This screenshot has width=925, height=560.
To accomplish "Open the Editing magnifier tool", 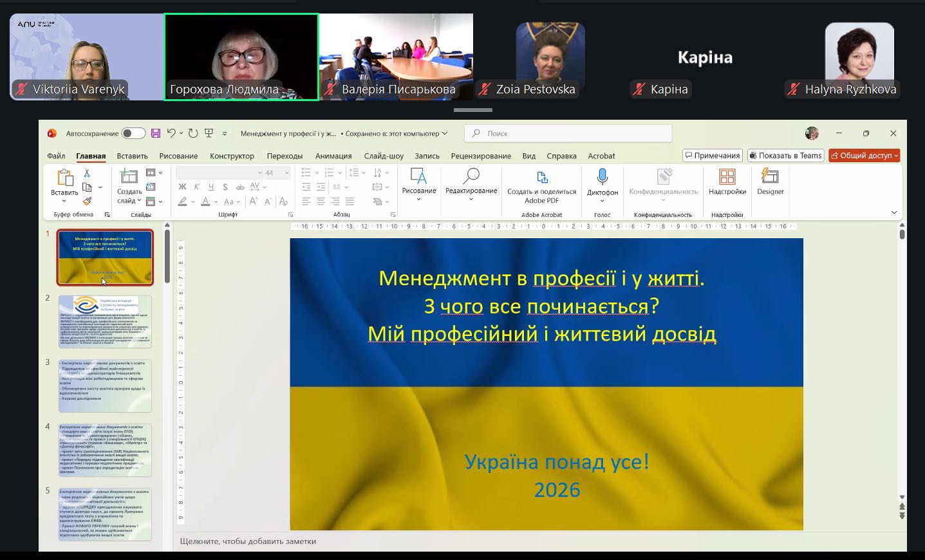I will 471,176.
